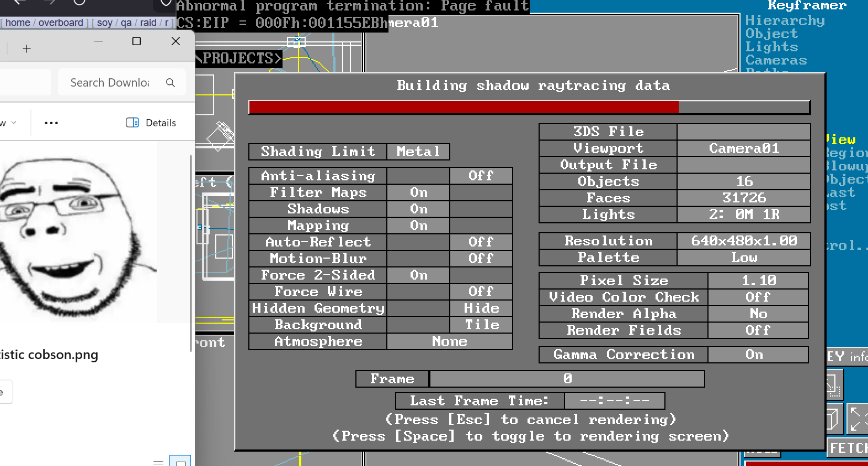Change the Atmosphere None option
Screen dimensions: 868x466
[x=449, y=341]
